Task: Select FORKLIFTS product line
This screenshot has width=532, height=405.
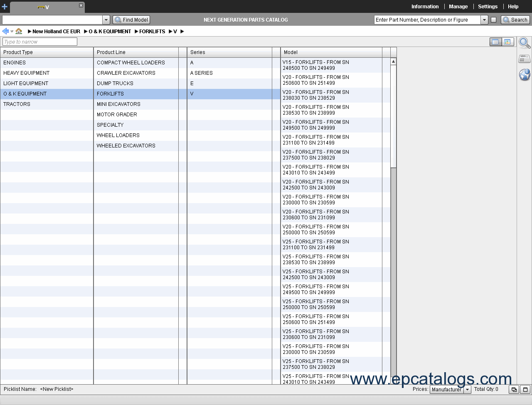Action: coord(136,94)
